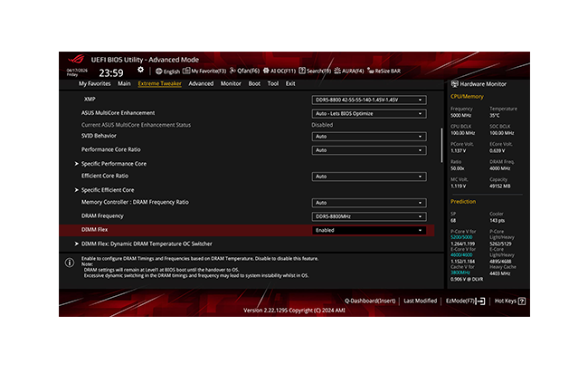588x373 pixels.
Task: Click the info icon beside help text
Action: 70,263
